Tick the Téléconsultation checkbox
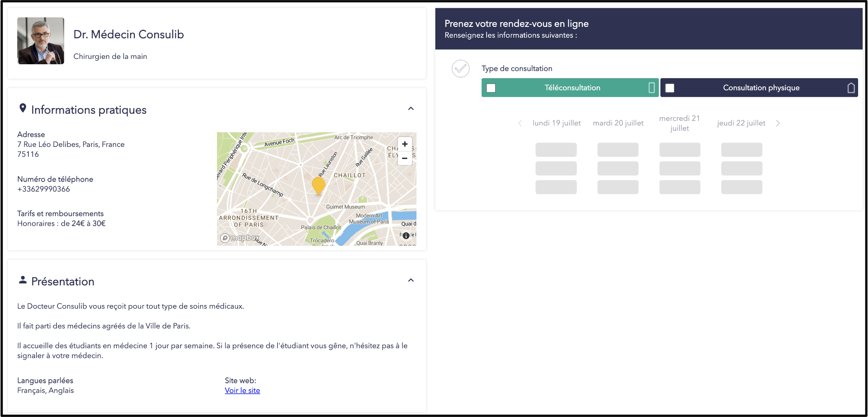 pos(491,88)
